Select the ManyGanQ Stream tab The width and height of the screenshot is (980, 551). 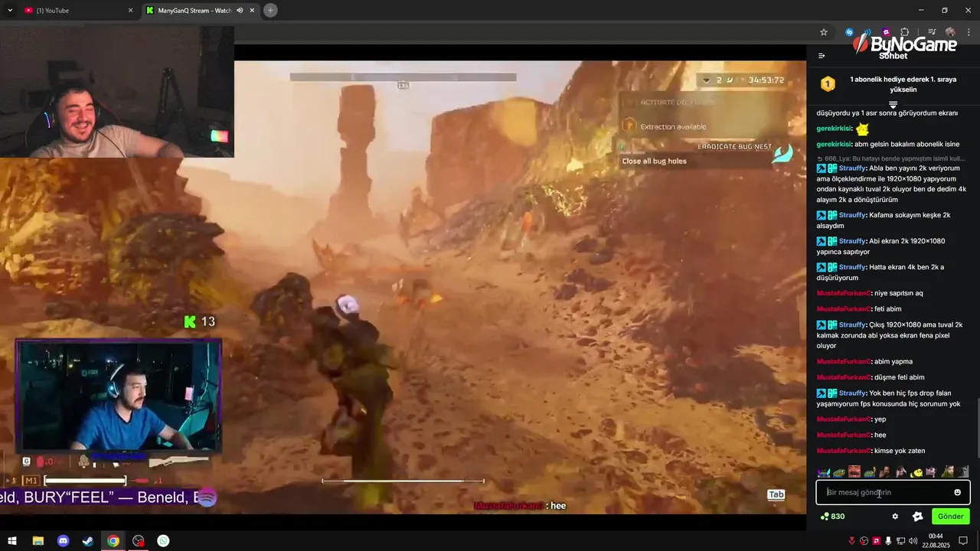pos(201,10)
